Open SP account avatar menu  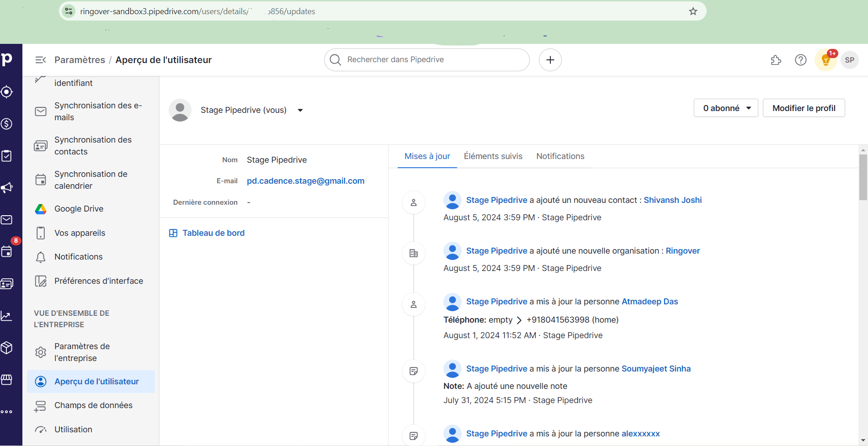click(x=850, y=60)
